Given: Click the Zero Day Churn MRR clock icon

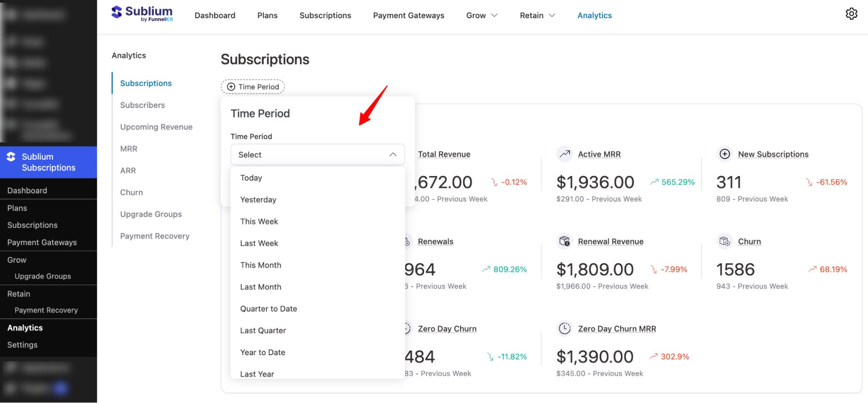Looking at the screenshot, I should coord(564,328).
